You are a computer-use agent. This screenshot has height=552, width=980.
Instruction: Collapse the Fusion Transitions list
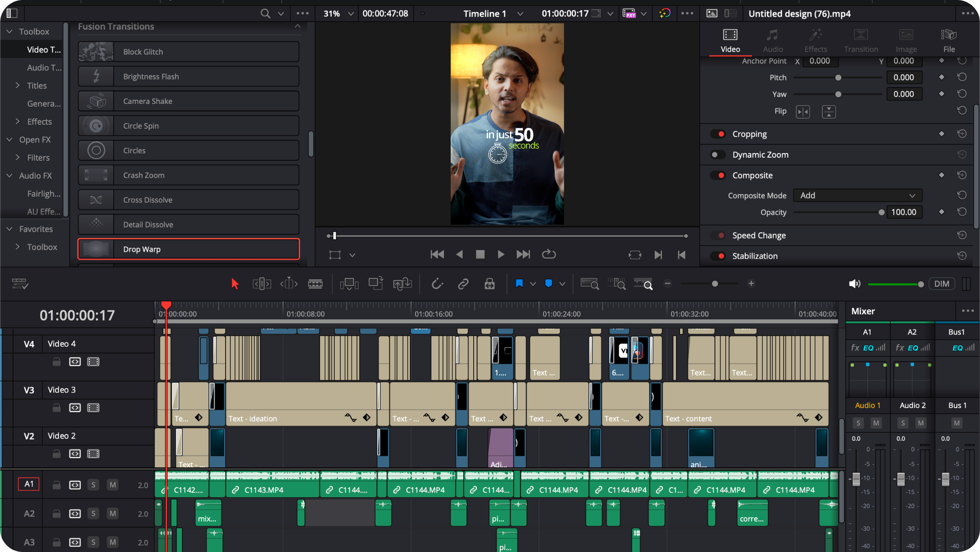pyautogui.click(x=297, y=26)
